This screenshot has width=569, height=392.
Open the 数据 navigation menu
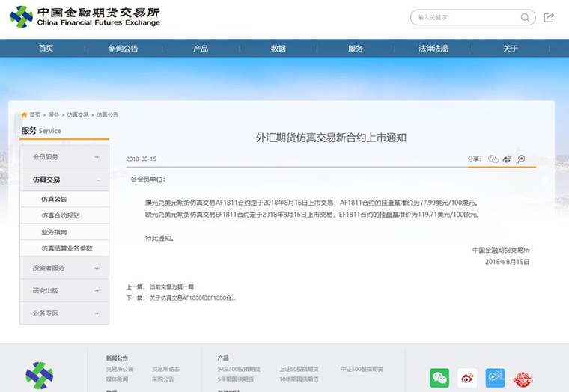(279, 48)
